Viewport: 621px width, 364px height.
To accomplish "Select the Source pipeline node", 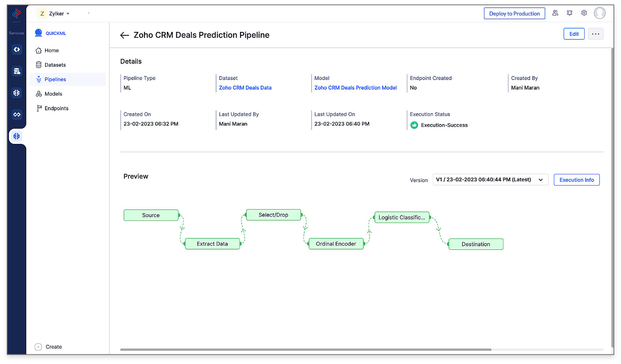I will pyautogui.click(x=151, y=215).
